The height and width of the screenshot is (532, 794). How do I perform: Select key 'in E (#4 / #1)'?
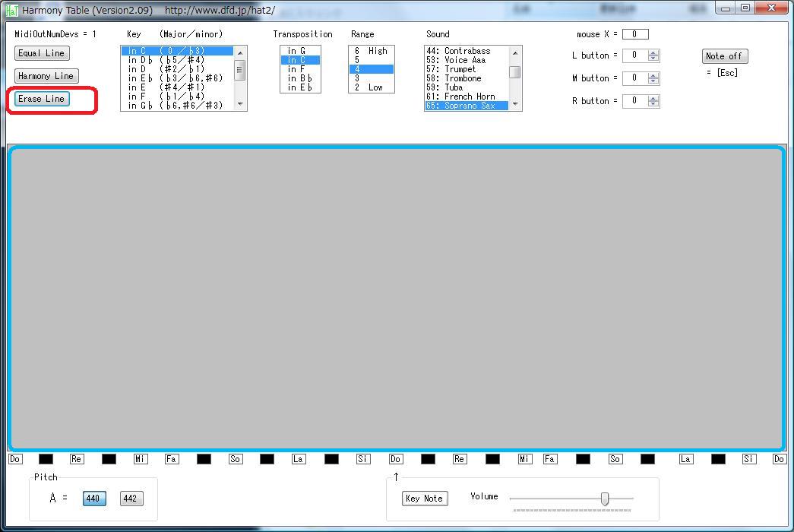[177, 87]
